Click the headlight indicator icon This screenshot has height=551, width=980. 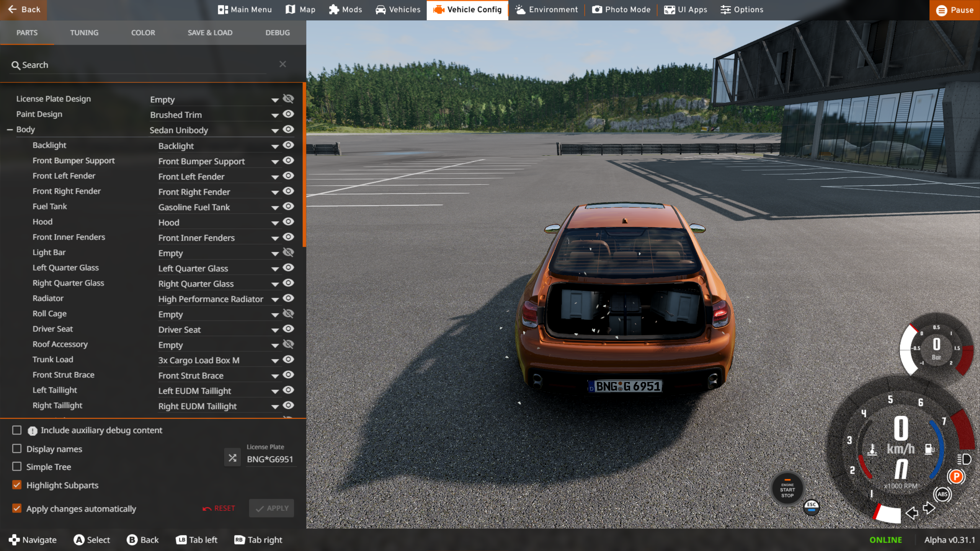click(x=964, y=459)
